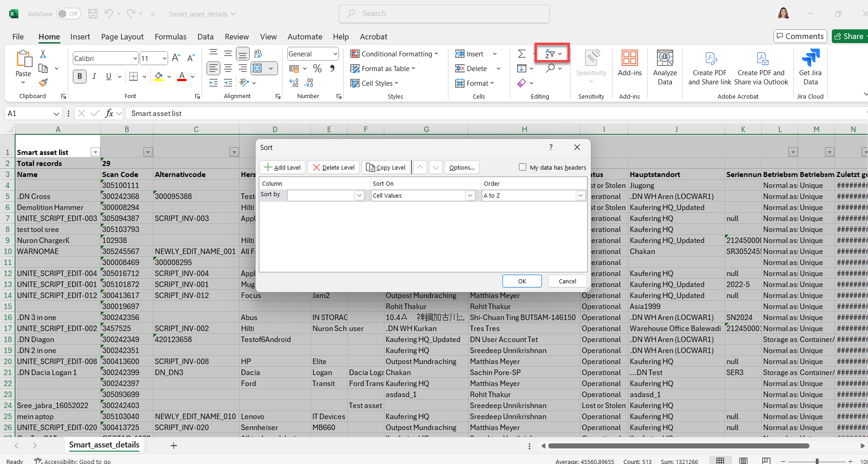The width and height of the screenshot is (868, 464).
Task: Expand the Sort On Cell Values dropdown
Action: coord(470,196)
